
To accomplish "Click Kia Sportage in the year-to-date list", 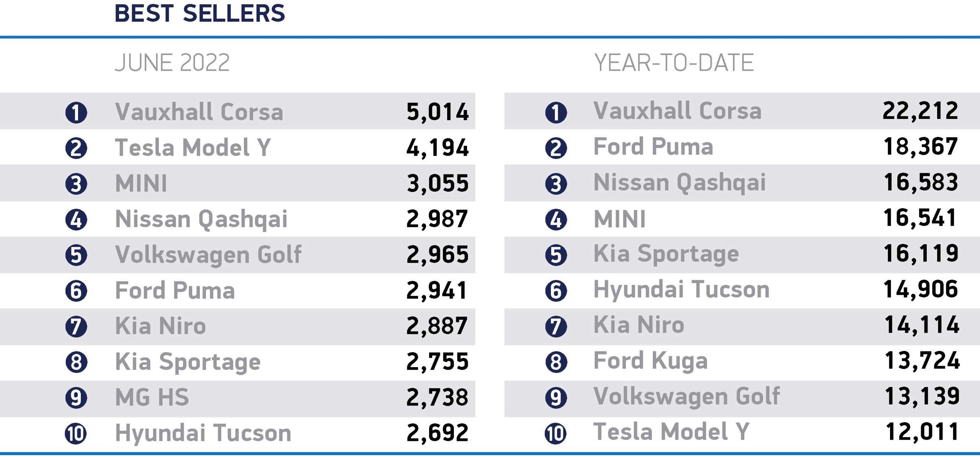I will [666, 254].
